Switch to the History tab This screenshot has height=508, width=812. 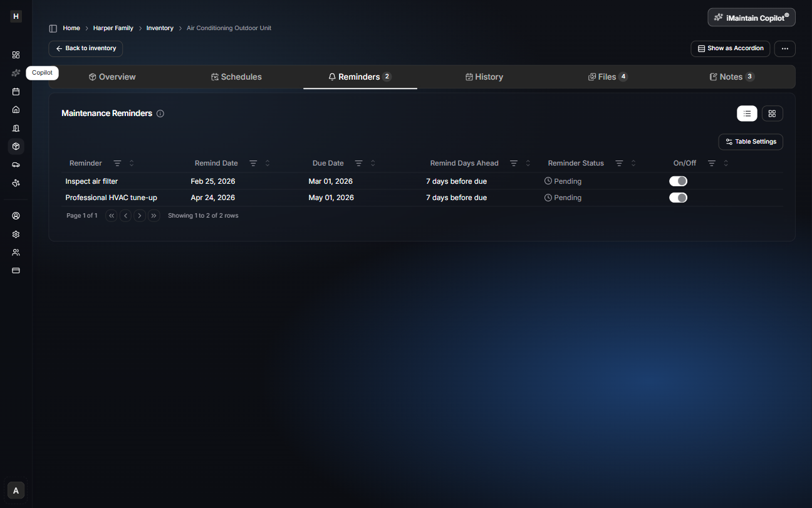click(484, 77)
